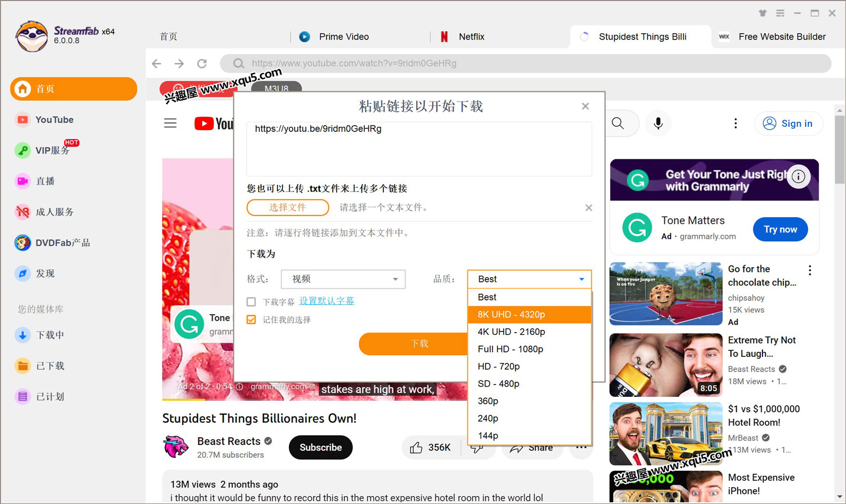Click the browser reload icon

(x=202, y=64)
